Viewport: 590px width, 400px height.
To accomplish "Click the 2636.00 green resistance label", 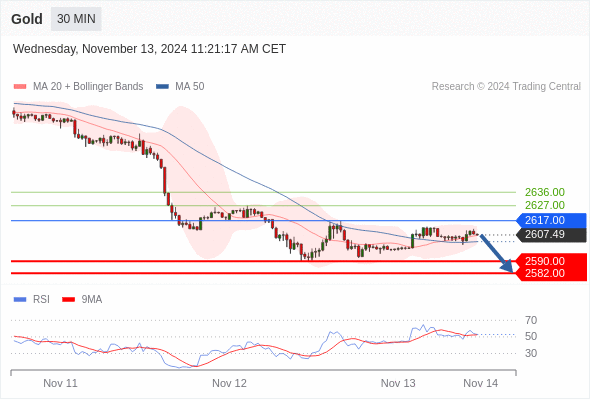I will [545, 192].
